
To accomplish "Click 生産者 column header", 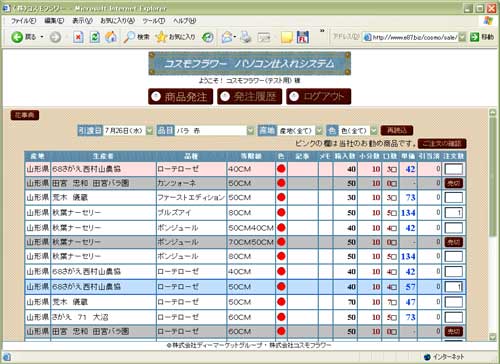I will (x=103, y=156).
